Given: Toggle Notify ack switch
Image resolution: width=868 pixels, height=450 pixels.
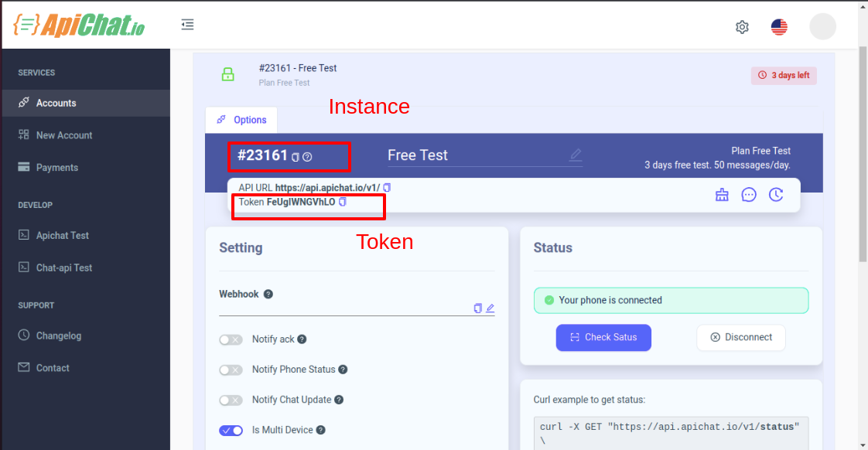Looking at the screenshot, I should [231, 339].
